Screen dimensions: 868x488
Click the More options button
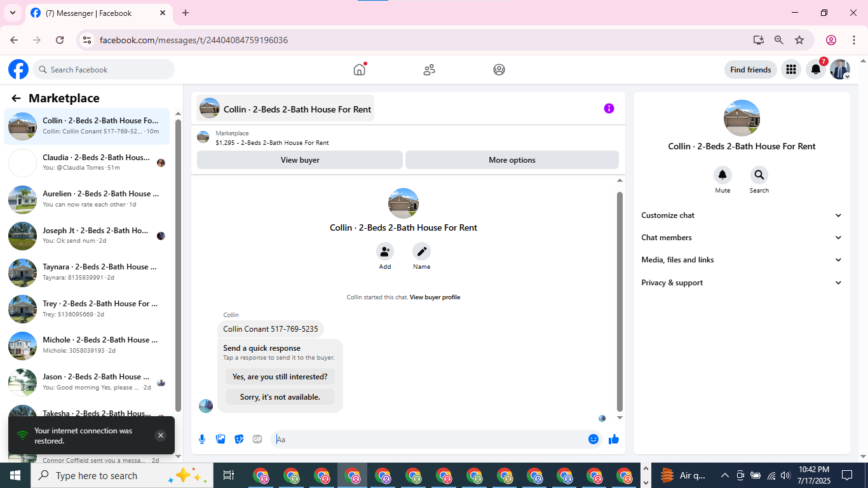coord(512,160)
